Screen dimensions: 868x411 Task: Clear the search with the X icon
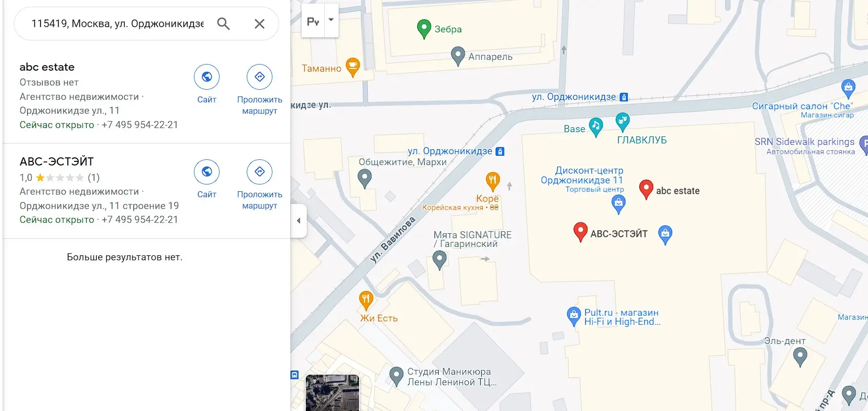(x=260, y=24)
